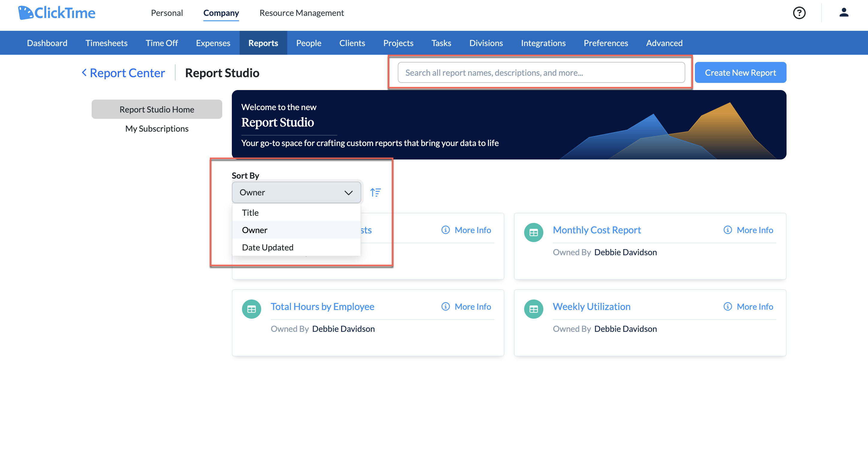Select Title from the sort options
Image resolution: width=868 pixels, height=453 pixels.
tap(296, 213)
